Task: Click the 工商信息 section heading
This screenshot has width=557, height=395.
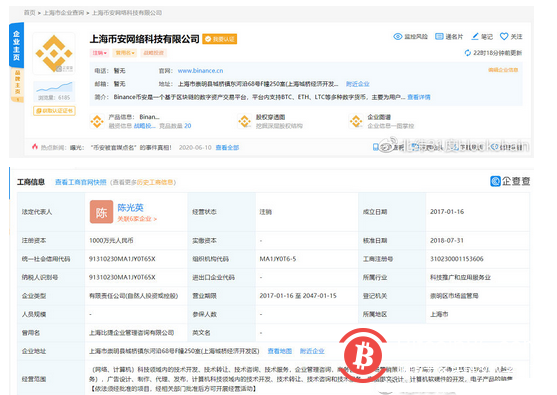Action: pos(31,182)
